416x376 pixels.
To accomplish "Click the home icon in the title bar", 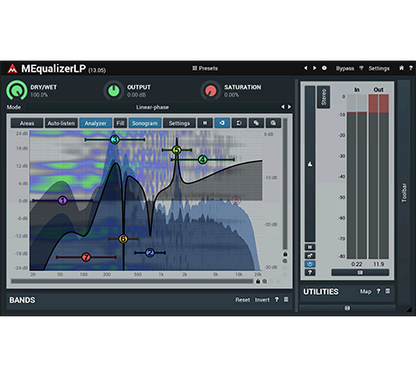I will pyautogui.click(x=402, y=68).
